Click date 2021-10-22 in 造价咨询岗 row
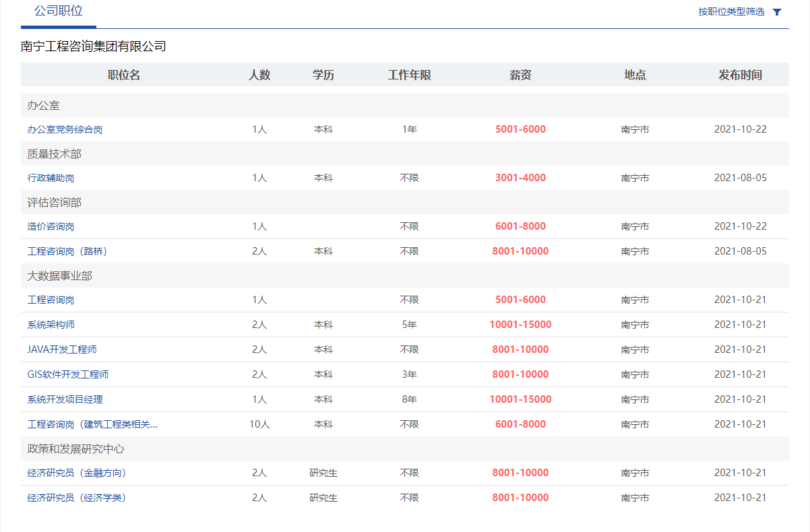This screenshot has height=532, width=810. (x=741, y=226)
